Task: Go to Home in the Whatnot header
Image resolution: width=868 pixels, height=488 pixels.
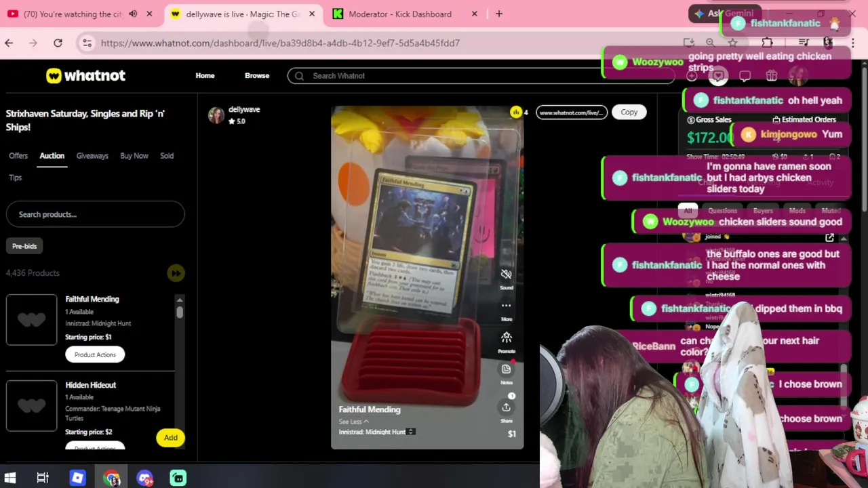Action: tap(205, 76)
